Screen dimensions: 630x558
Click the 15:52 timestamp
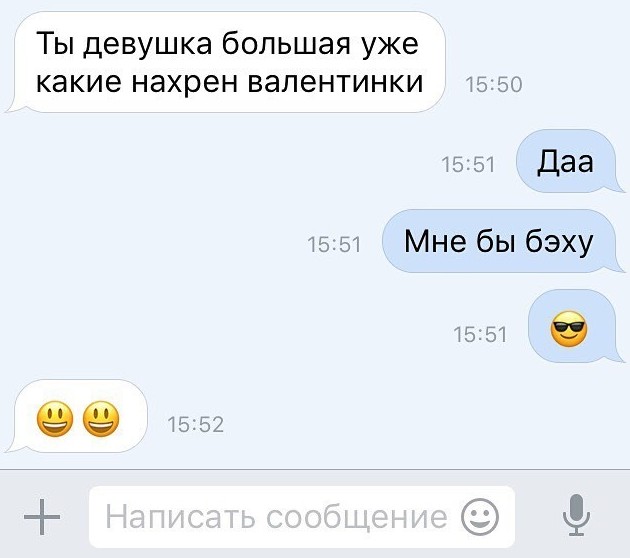pos(195,425)
